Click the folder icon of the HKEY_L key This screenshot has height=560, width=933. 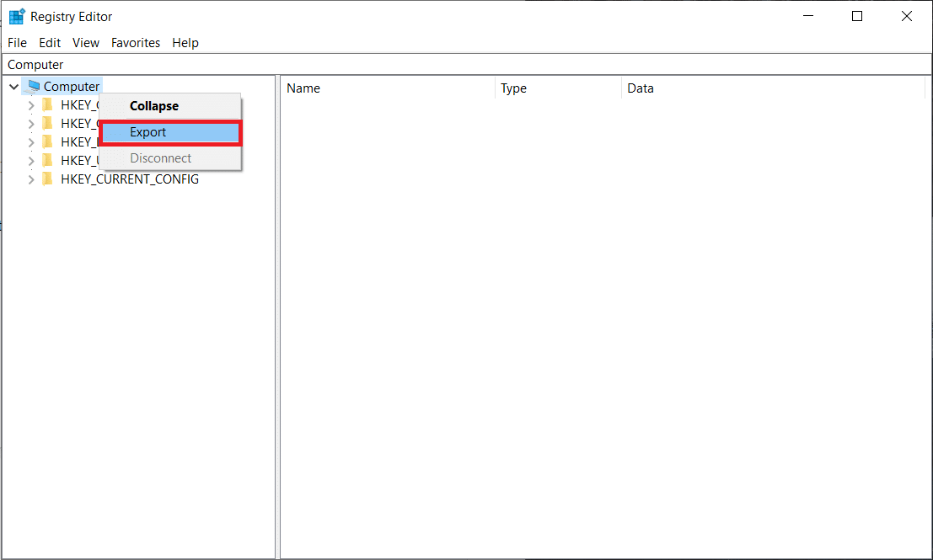pos(47,141)
